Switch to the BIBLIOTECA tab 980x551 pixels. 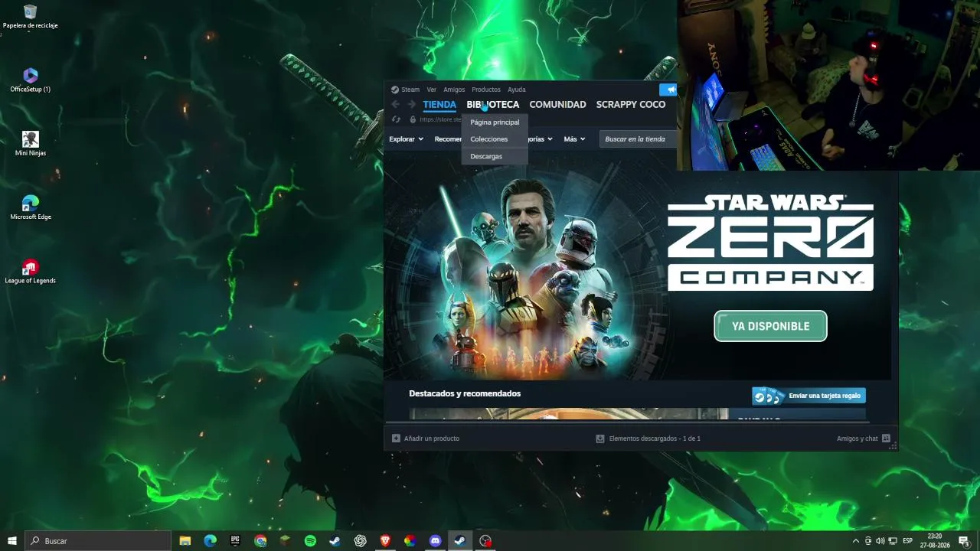(493, 105)
